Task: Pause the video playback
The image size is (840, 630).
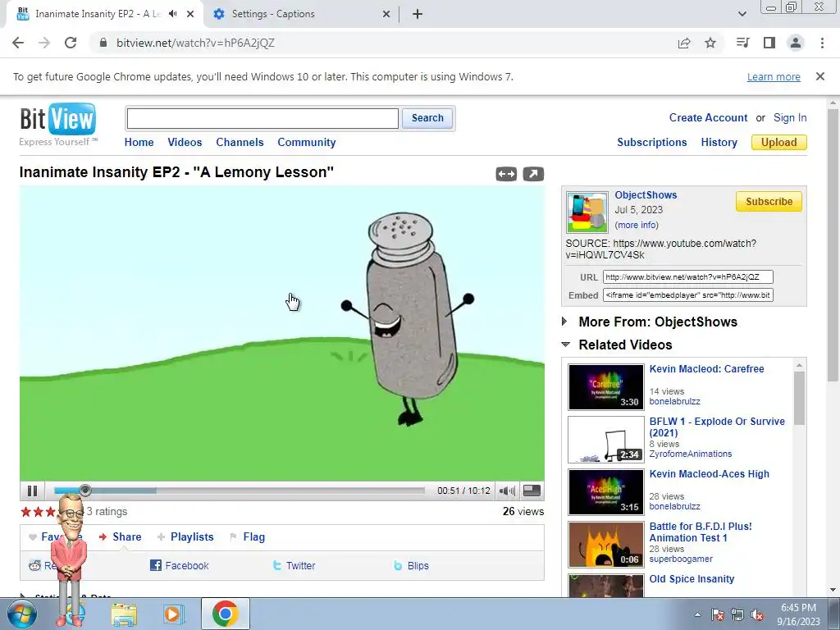Action: (32, 491)
